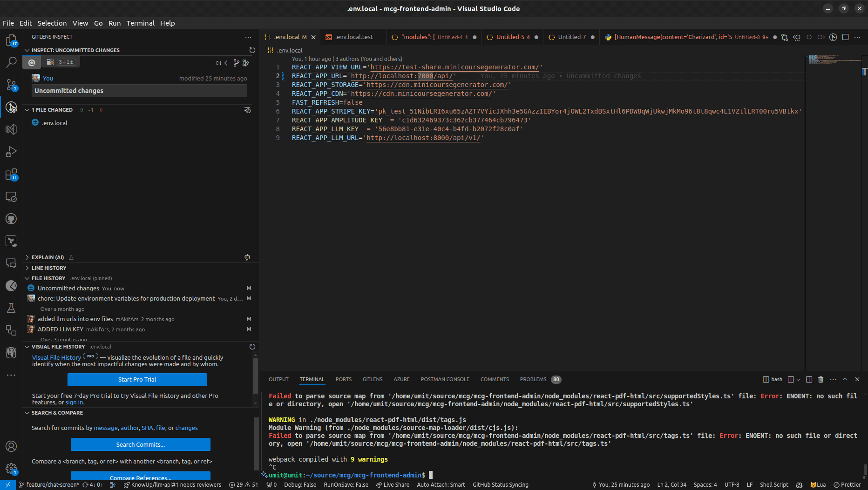Follow the sign in link
This screenshot has height=490, width=868.
point(75,403)
